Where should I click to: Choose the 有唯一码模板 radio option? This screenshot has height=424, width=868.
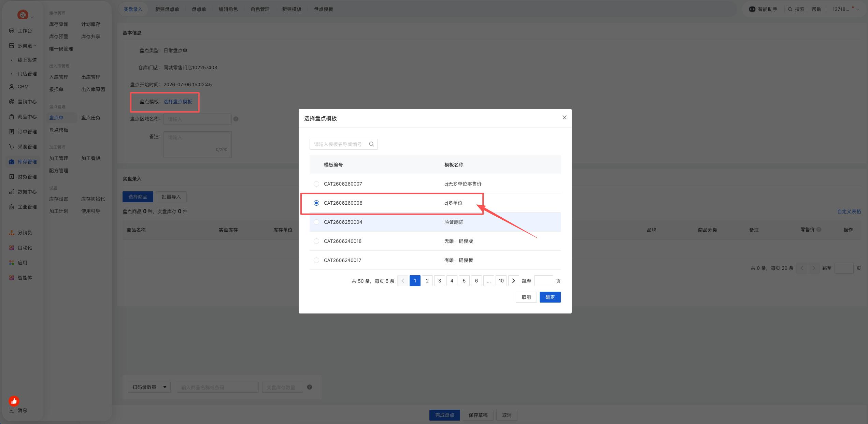click(316, 260)
